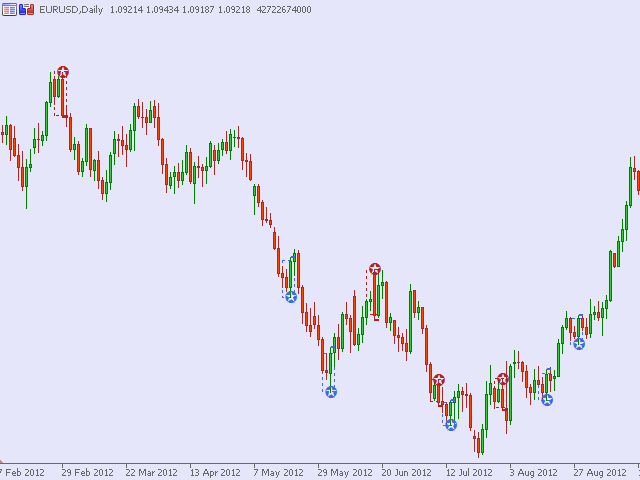640x480 pixels.
Task: Click the volume value 42722674000
Action: pyautogui.click(x=284, y=10)
